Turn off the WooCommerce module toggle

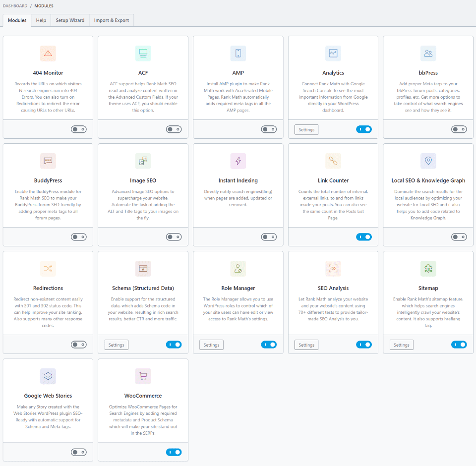pos(174,452)
